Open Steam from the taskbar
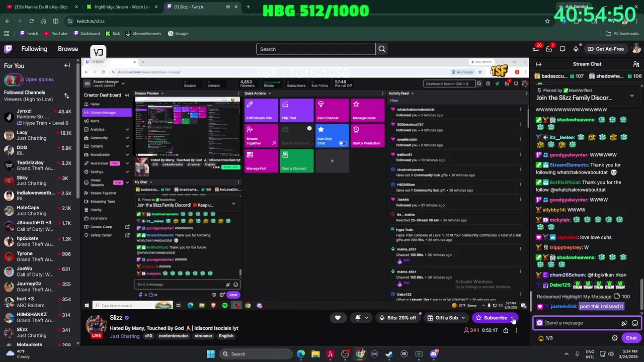The width and height of the screenshot is (644, 362). 389,354
